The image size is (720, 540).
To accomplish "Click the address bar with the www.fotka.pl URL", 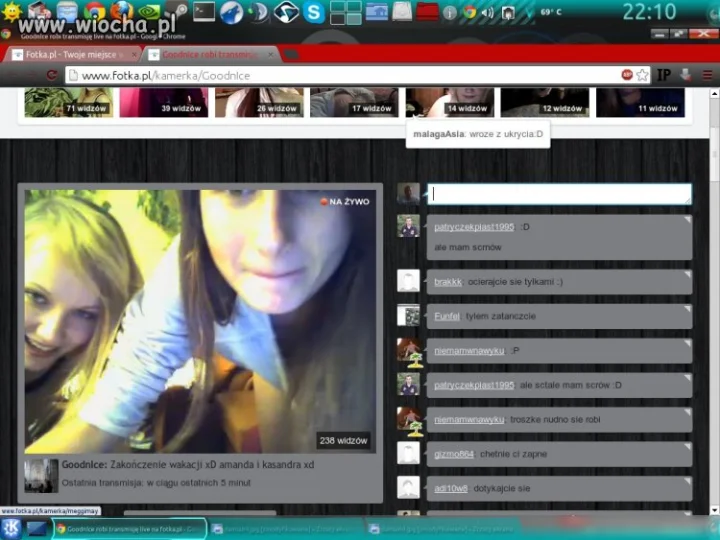I will pos(349,75).
